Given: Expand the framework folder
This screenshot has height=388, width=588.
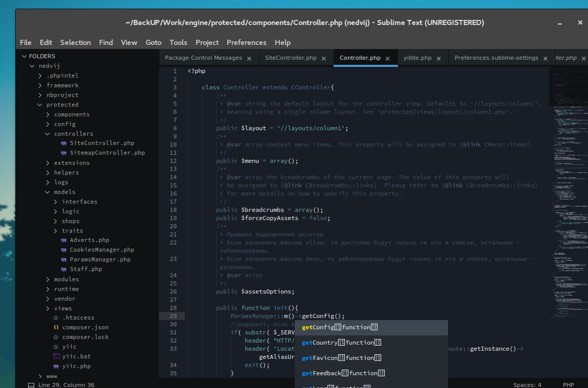Looking at the screenshot, I should click(x=40, y=85).
